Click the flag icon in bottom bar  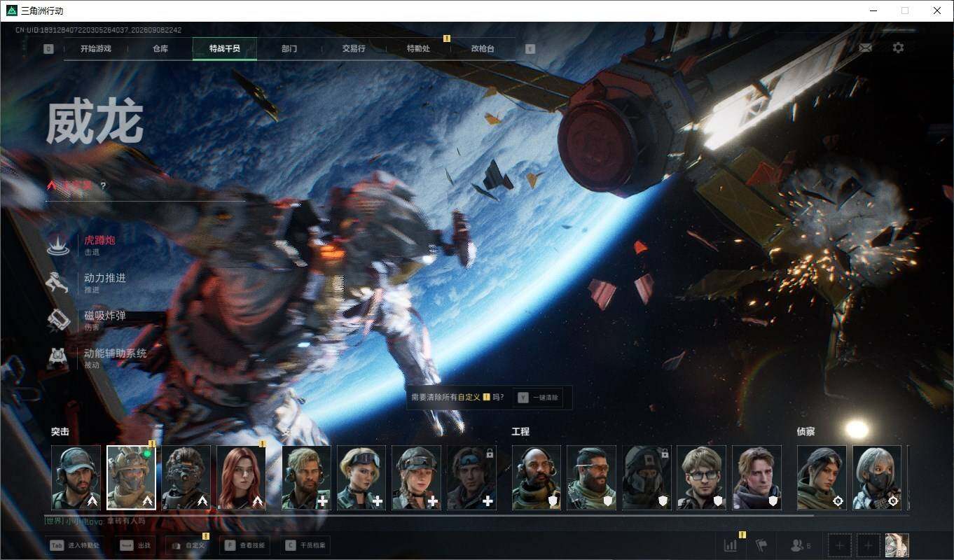pos(762,545)
